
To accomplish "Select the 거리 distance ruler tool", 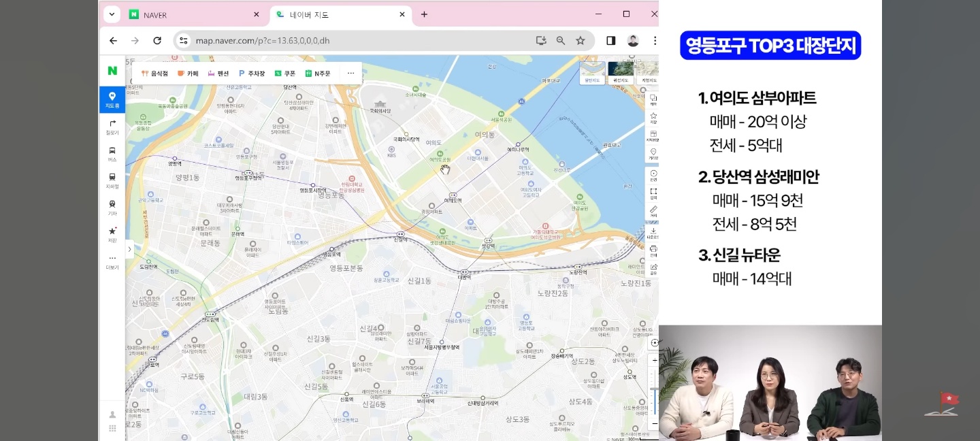I will point(653,211).
